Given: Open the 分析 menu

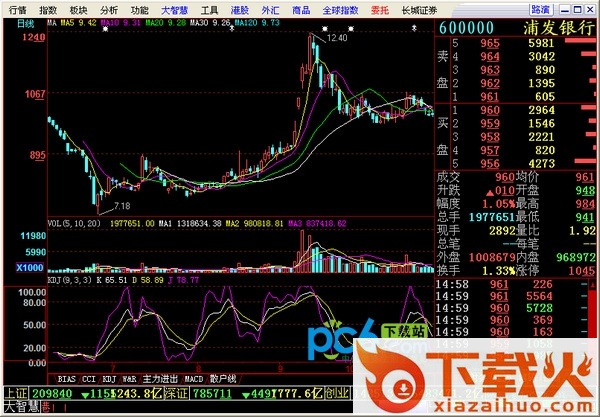Looking at the screenshot, I should pos(109,10).
